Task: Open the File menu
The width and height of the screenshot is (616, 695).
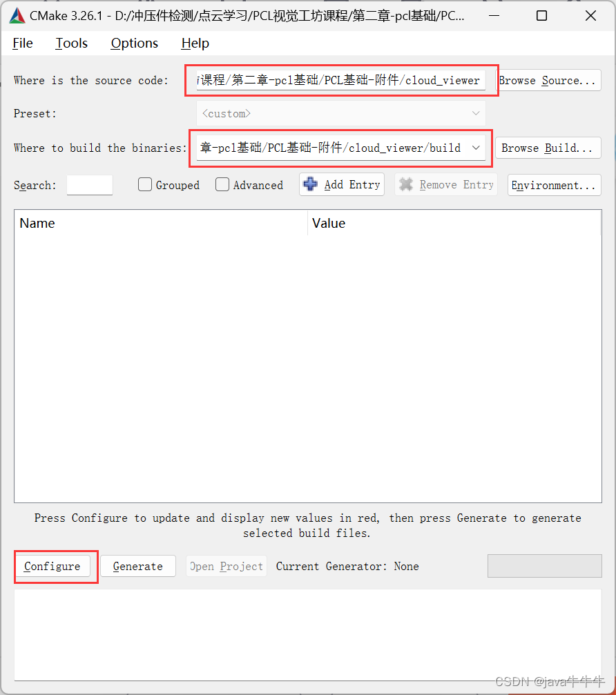Action: tap(23, 43)
